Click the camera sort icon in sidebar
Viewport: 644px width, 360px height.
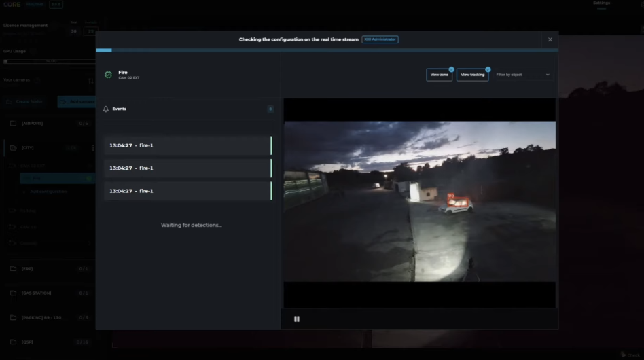[x=91, y=80]
